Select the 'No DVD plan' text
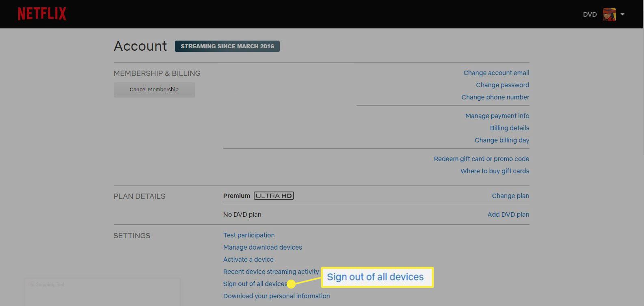 tap(242, 215)
